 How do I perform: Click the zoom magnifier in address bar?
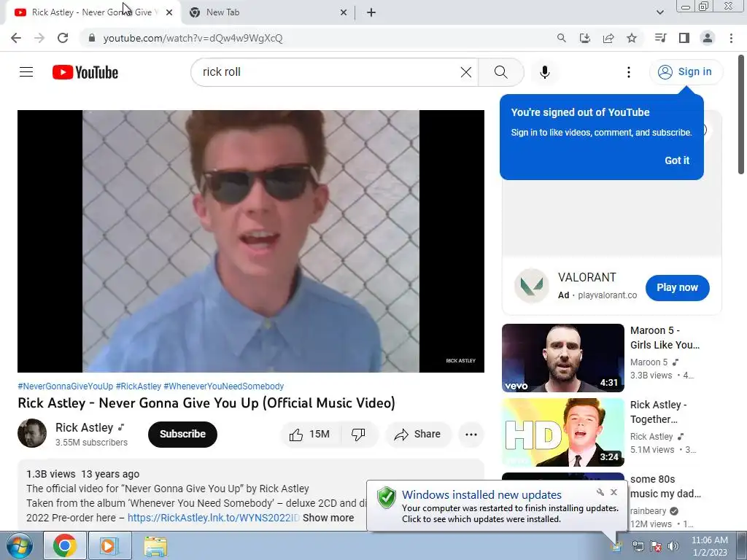coord(562,38)
